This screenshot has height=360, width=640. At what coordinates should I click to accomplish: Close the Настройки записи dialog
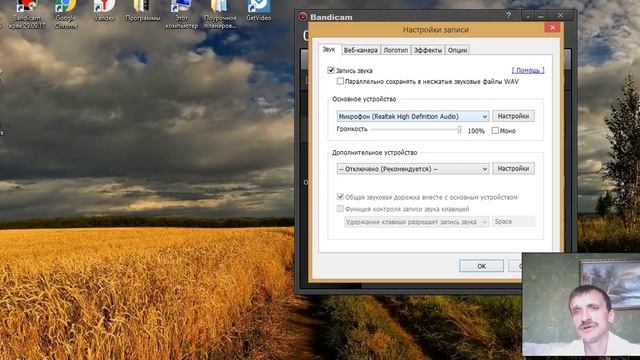[x=552, y=27]
